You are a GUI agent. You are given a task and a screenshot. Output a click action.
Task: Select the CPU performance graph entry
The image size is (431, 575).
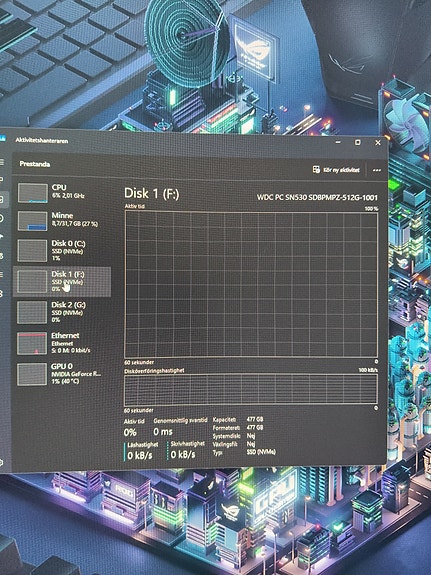[62, 193]
